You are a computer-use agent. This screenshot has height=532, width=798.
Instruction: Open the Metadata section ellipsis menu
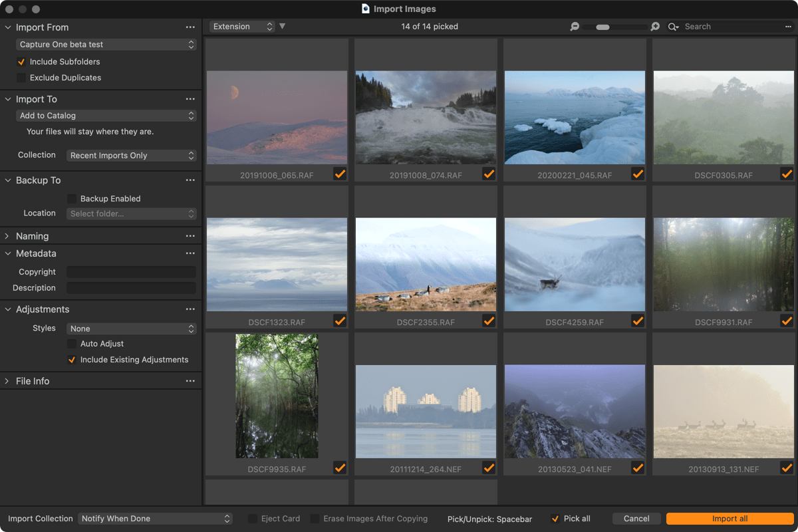coord(190,253)
